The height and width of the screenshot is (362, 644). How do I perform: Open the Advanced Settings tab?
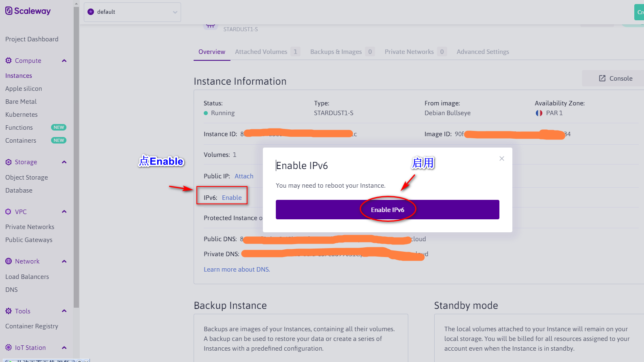pyautogui.click(x=483, y=52)
